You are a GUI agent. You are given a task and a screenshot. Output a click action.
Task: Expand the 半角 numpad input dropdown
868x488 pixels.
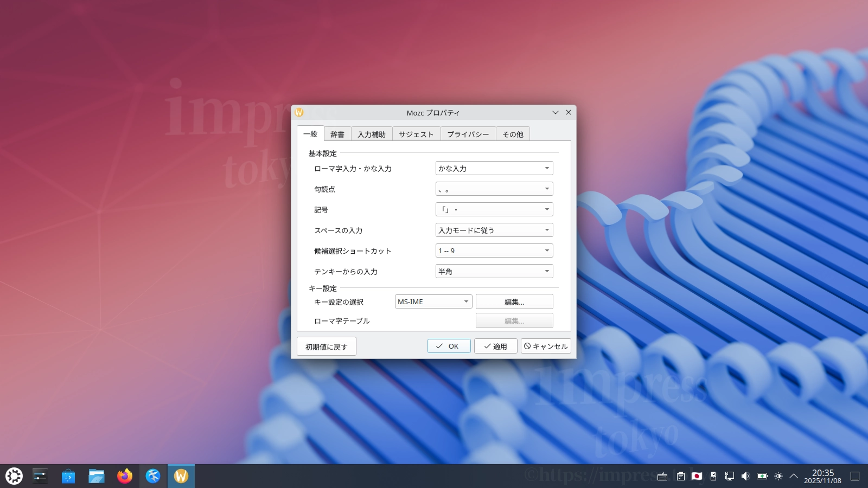[494, 272]
